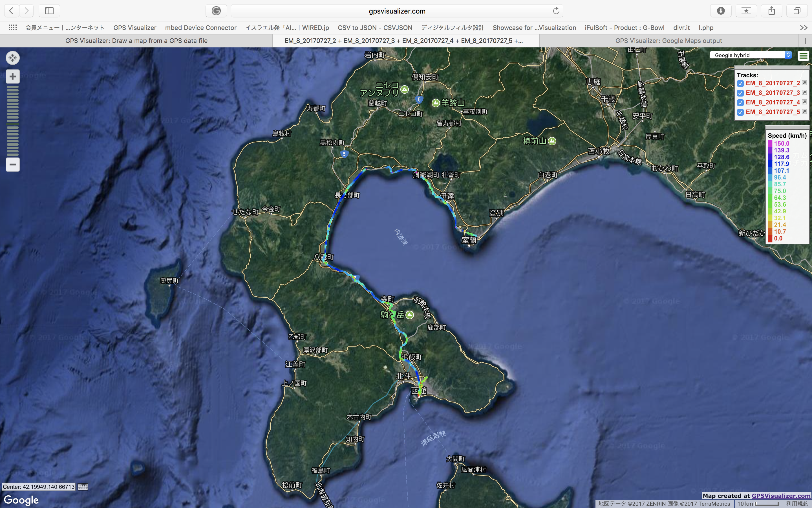Viewport: 812px width, 508px height.
Task: Switch to 'Draw a map from a GPS data file' tab
Action: tap(136, 41)
